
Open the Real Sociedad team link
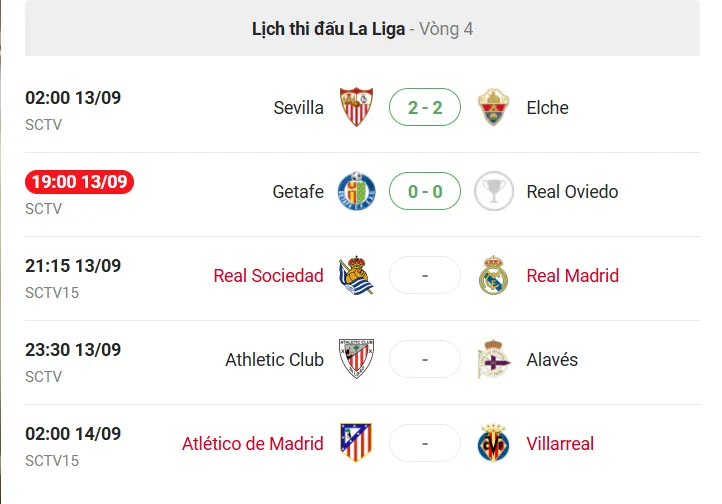tap(268, 276)
